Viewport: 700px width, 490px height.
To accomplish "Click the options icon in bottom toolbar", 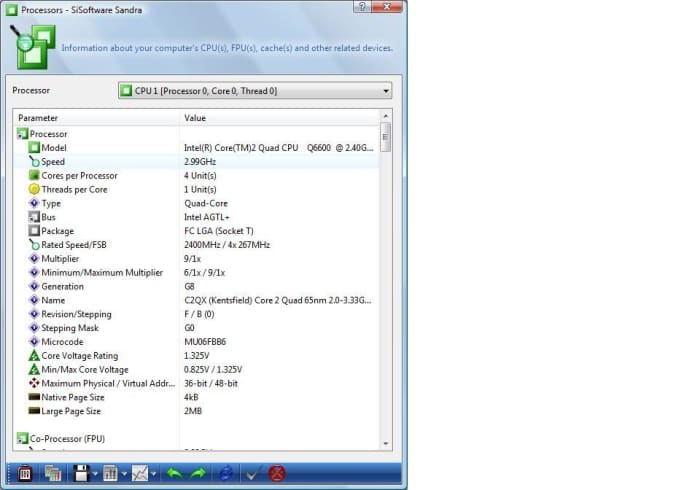I will [25, 473].
